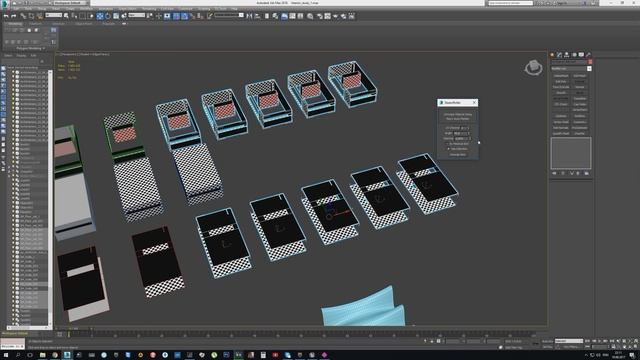Viewport: 640px width, 360px height.
Task: Toggle Percent Snap
Action: tap(192, 16)
